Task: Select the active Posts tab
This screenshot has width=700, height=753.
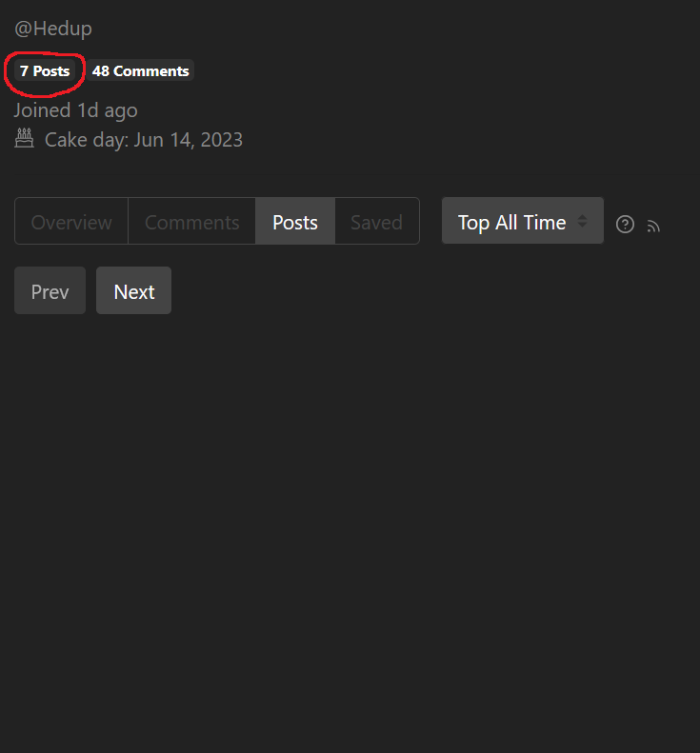Action: coord(295,221)
